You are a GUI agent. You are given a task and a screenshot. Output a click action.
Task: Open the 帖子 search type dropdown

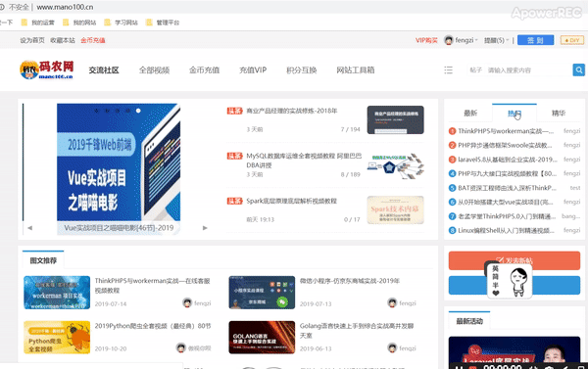(475, 70)
